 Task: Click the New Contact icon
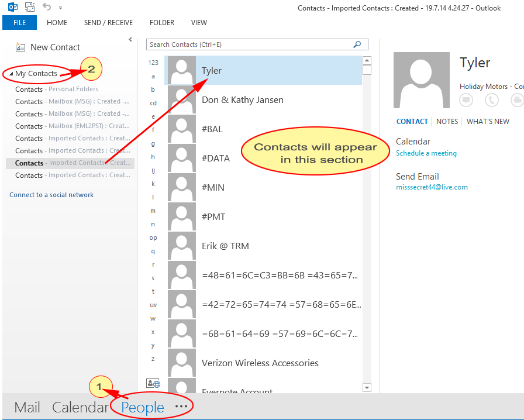pyautogui.click(x=20, y=47)
